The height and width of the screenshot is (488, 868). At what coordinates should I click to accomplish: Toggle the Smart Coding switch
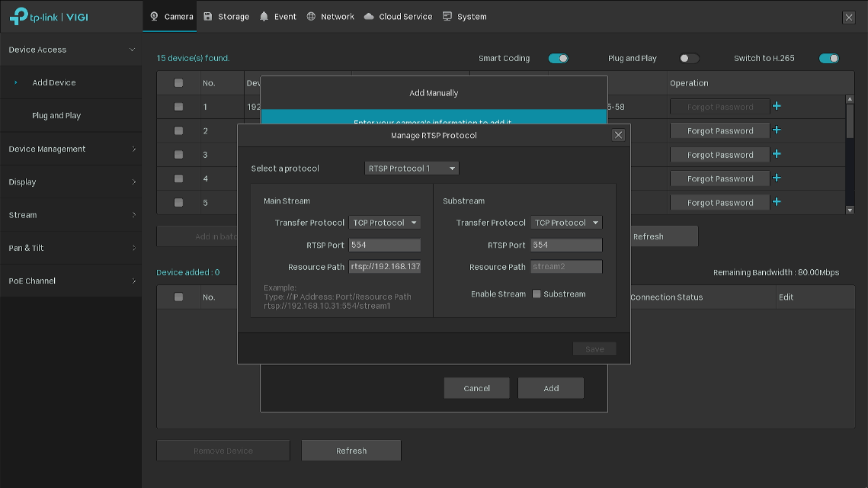coord(558,58)
